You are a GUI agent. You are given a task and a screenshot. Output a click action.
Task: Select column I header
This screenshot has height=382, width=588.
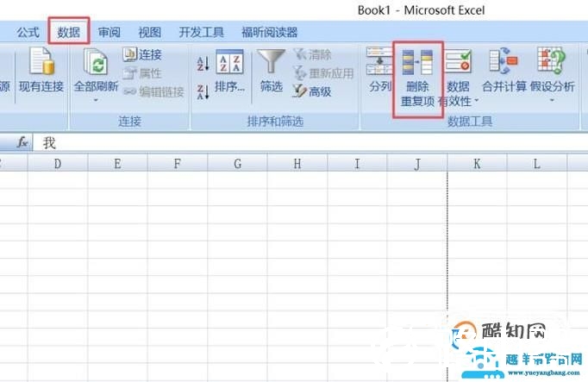(357, 164)
